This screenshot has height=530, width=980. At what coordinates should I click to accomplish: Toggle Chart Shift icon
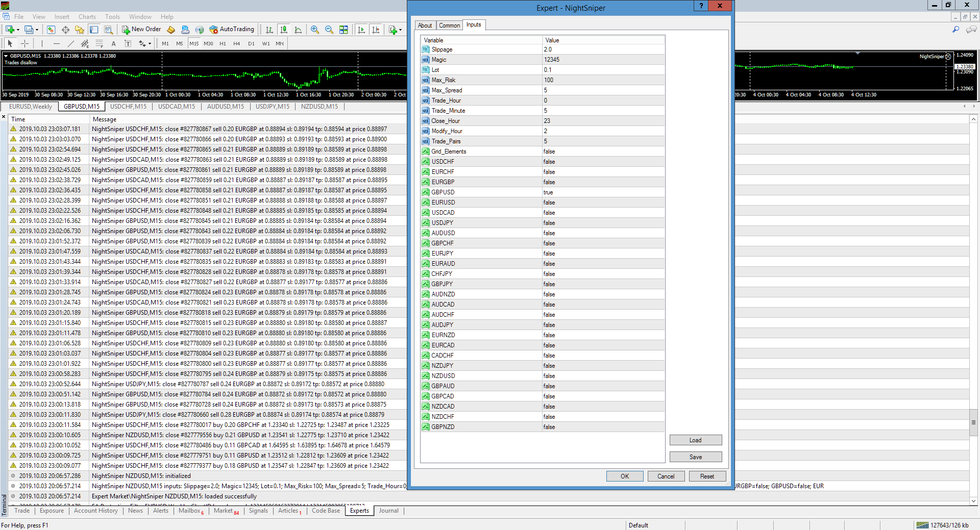coord(376,30)
